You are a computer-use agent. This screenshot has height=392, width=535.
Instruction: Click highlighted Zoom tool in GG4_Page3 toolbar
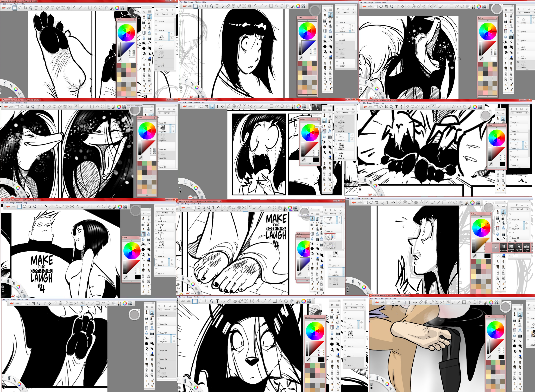click(x=212, y=107)
